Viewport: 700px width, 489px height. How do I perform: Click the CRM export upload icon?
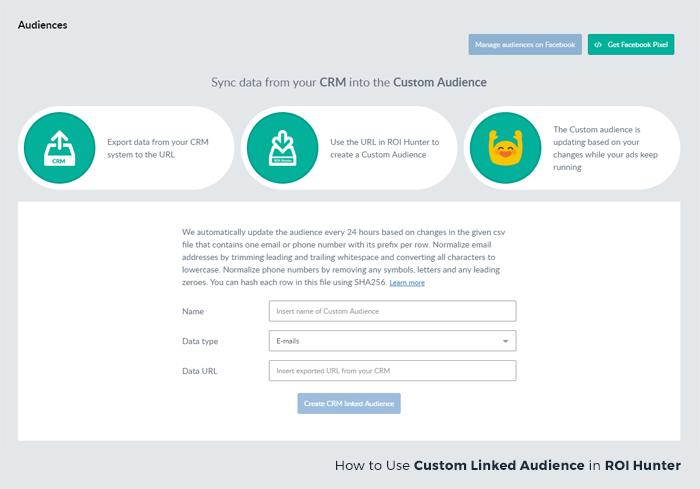(x=59, y=148)
